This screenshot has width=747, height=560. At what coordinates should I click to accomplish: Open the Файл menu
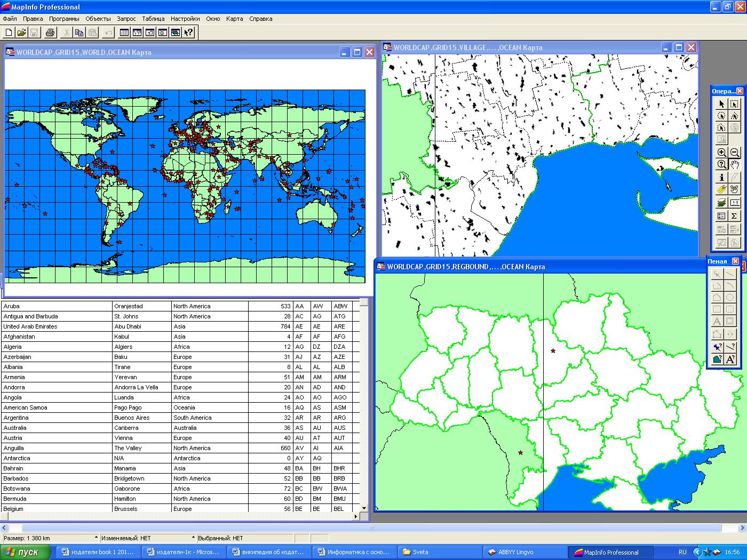(x=10, y=19)
